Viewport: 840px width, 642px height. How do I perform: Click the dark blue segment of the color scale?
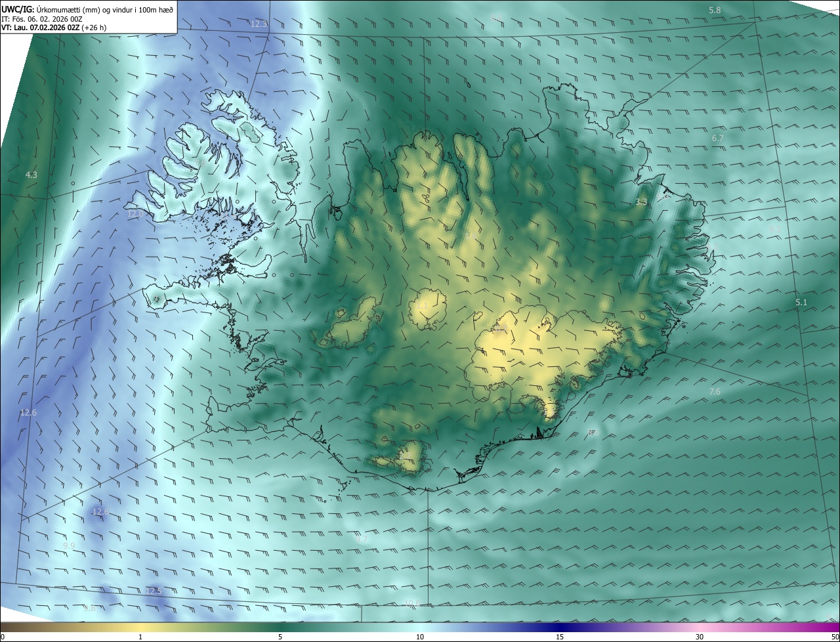560,628
